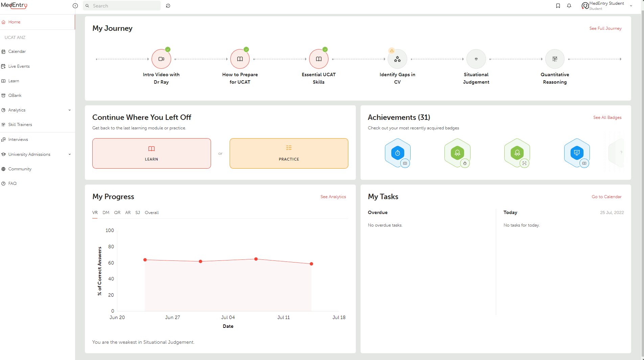Click the See Full Journey link

coord(605,28)
